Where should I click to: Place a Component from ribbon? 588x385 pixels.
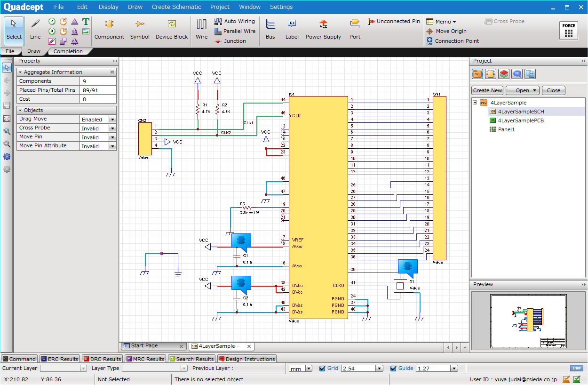point(109,29)
